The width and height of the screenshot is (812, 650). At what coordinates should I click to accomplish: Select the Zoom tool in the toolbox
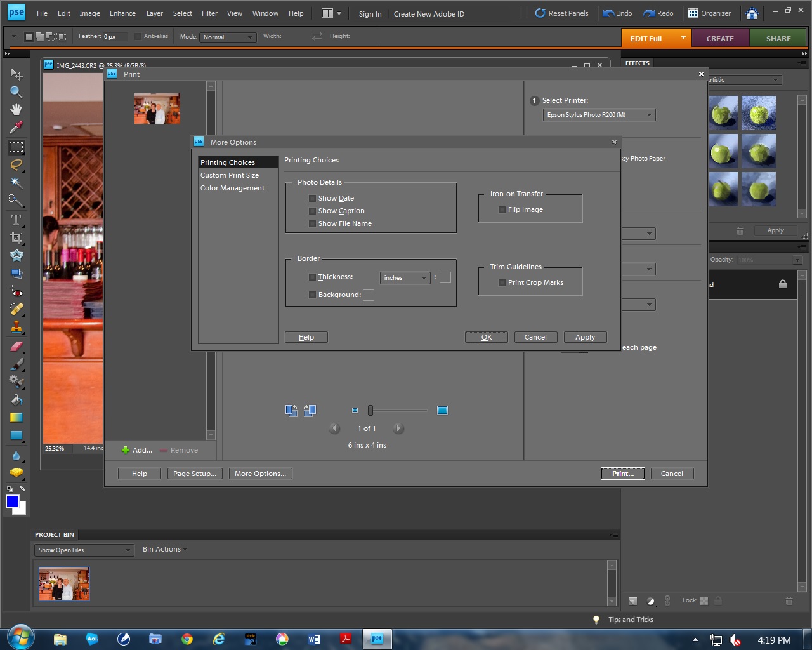(16, 92)
